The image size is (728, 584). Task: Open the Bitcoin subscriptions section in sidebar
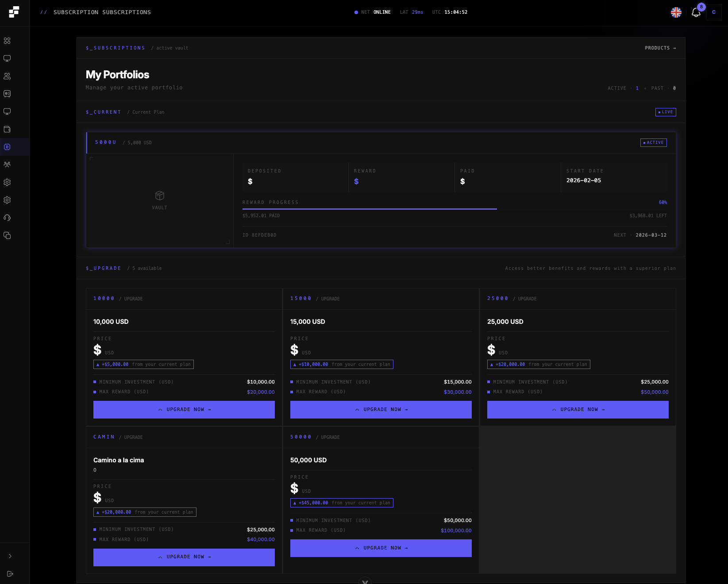pos(7,146)
